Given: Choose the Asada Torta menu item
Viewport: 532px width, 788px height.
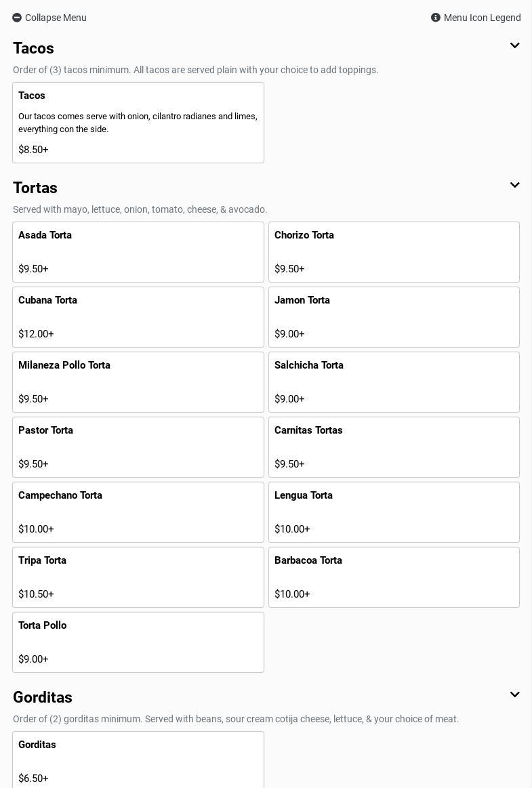Looking at the screenshot, I should point(138,252).
